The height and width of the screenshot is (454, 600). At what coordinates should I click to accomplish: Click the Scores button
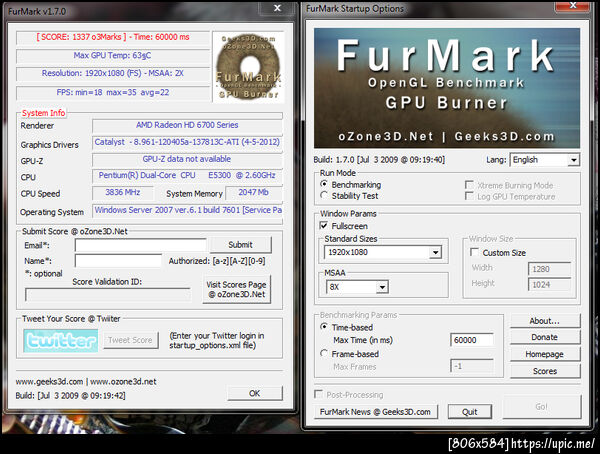[545, 371]
